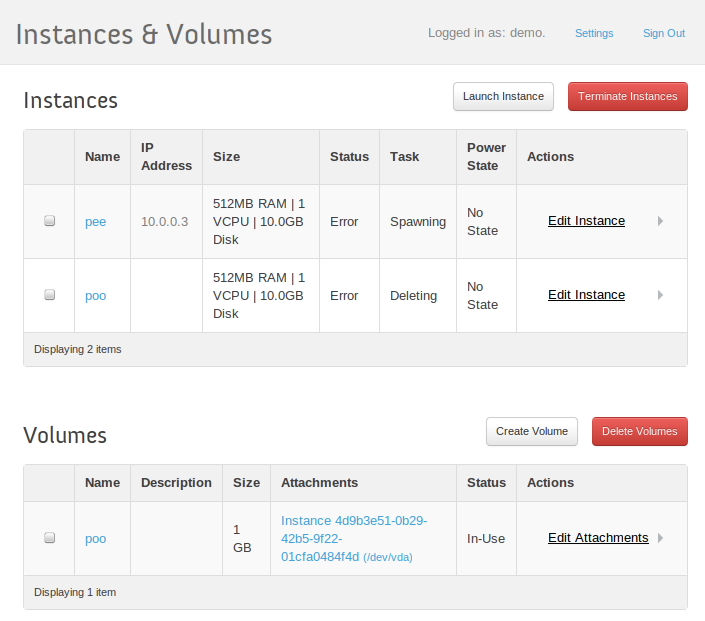Screen dimensions: 705x621
Task: Expand dropdown arrow beside Edit Attachments
Action: (x=660, y=538)
